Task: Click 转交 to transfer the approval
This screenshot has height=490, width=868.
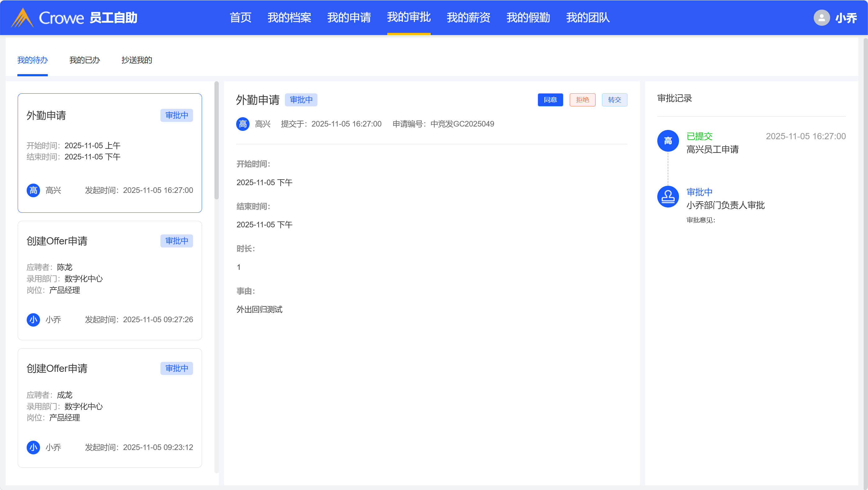Action: click(x=614, y=100)
